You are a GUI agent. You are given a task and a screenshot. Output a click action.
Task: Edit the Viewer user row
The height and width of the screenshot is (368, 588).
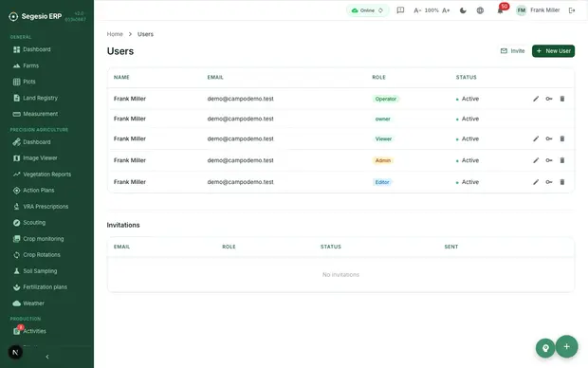536,138
